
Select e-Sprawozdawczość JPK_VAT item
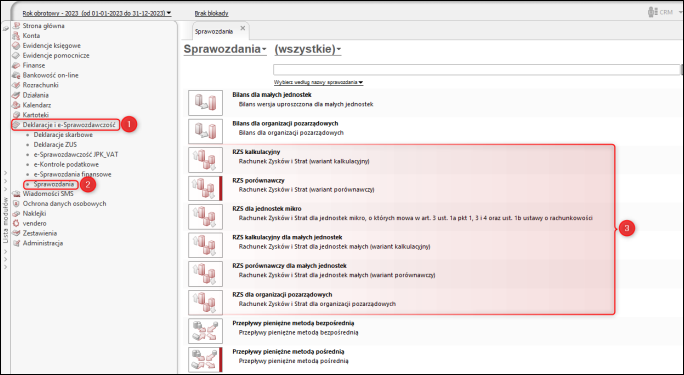76,154
